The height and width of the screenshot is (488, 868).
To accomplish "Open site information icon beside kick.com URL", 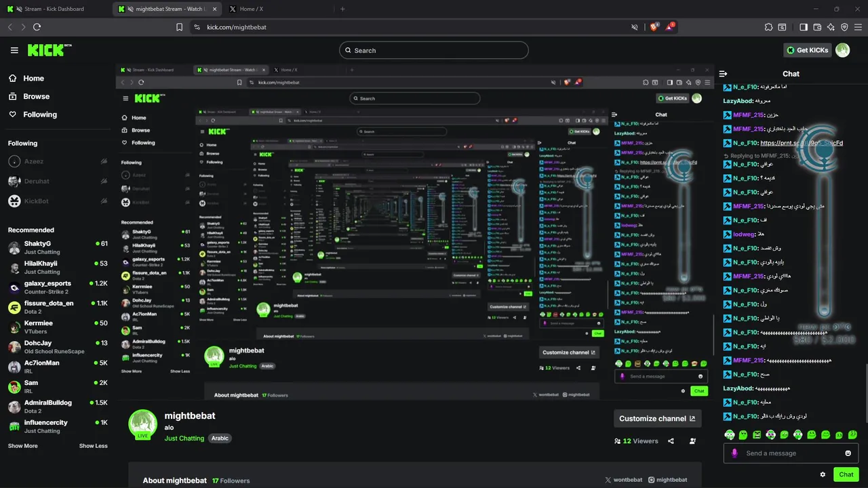I will click(x=197, y=27).
